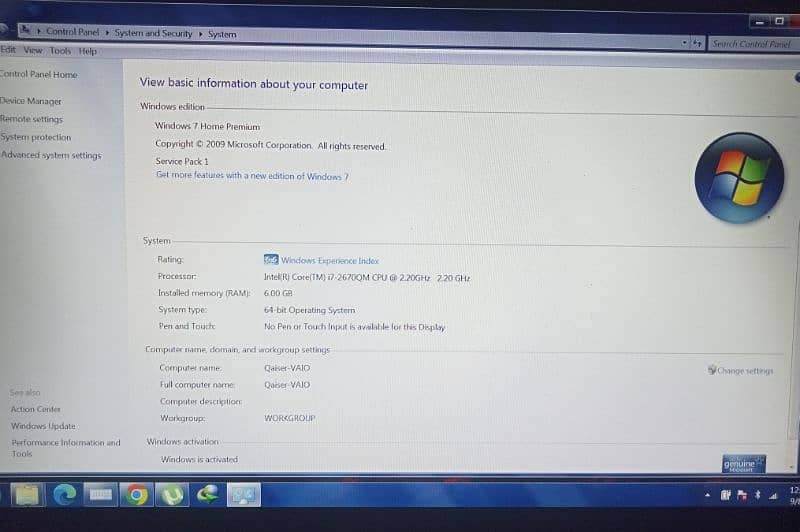Go to Control Panel Home
Screen dimensions: 800x532
(x=38, y=74)
